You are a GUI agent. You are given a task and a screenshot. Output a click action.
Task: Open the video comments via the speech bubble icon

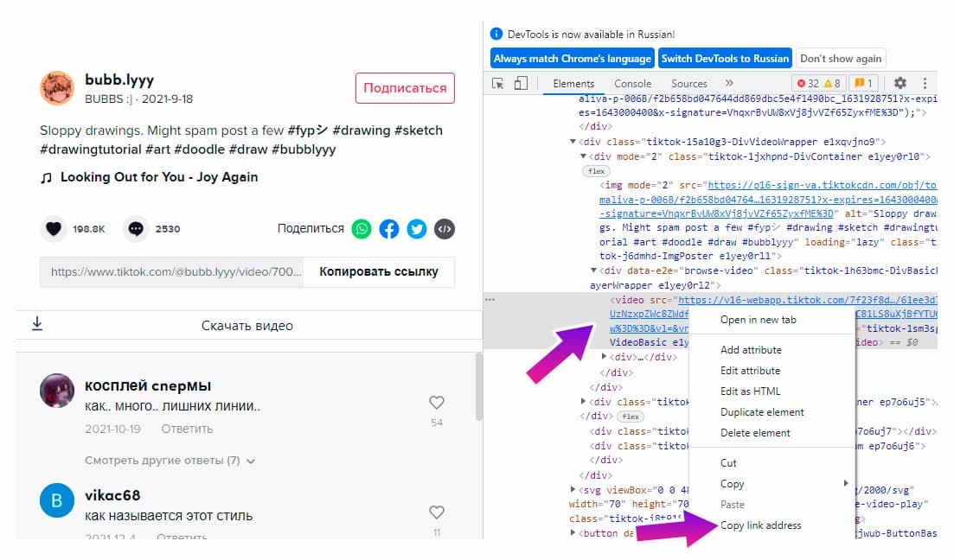pyautogui.click(x=136, y=229)
